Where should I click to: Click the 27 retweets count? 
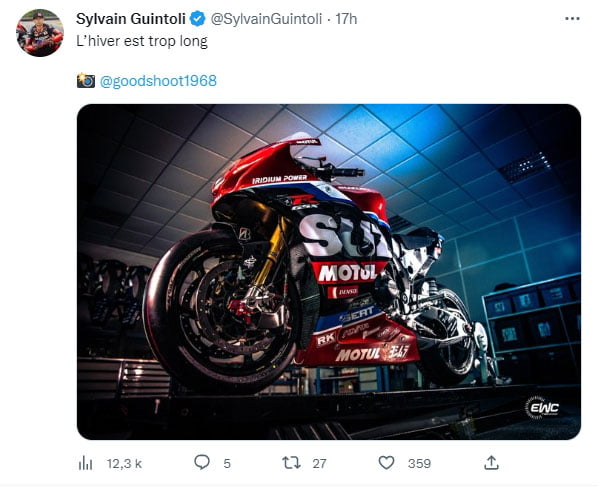[x=319, y=464]
